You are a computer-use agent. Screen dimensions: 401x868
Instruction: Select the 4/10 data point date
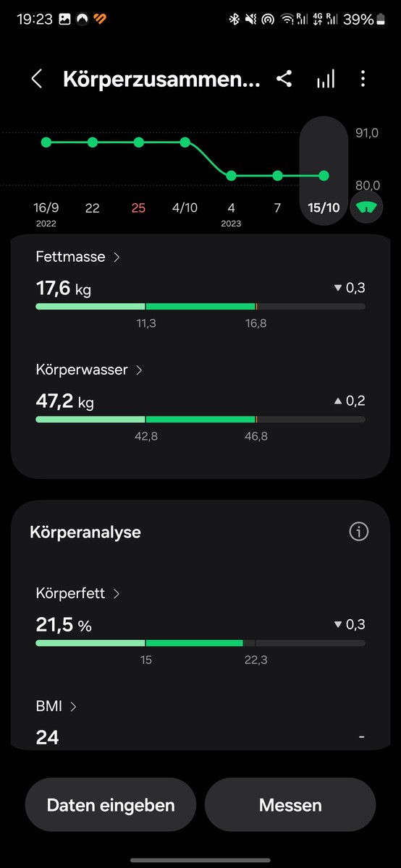click(185, 208)
